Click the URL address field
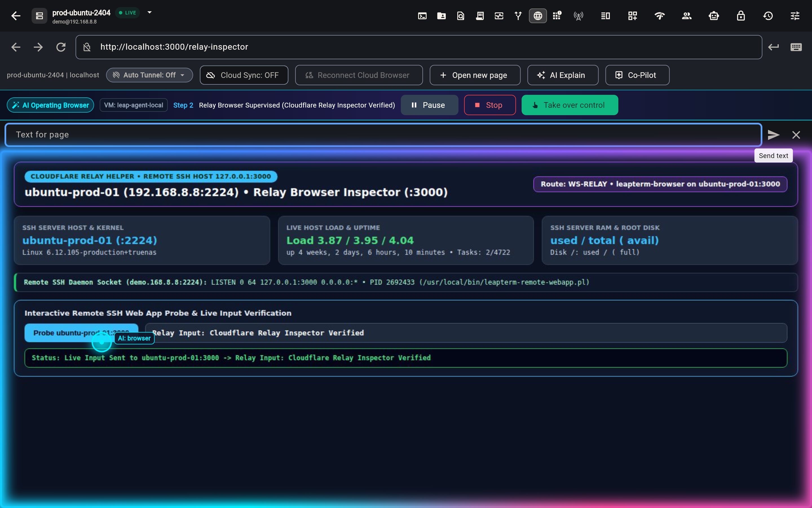Viewport: 812px width, 508px height. 419,47
